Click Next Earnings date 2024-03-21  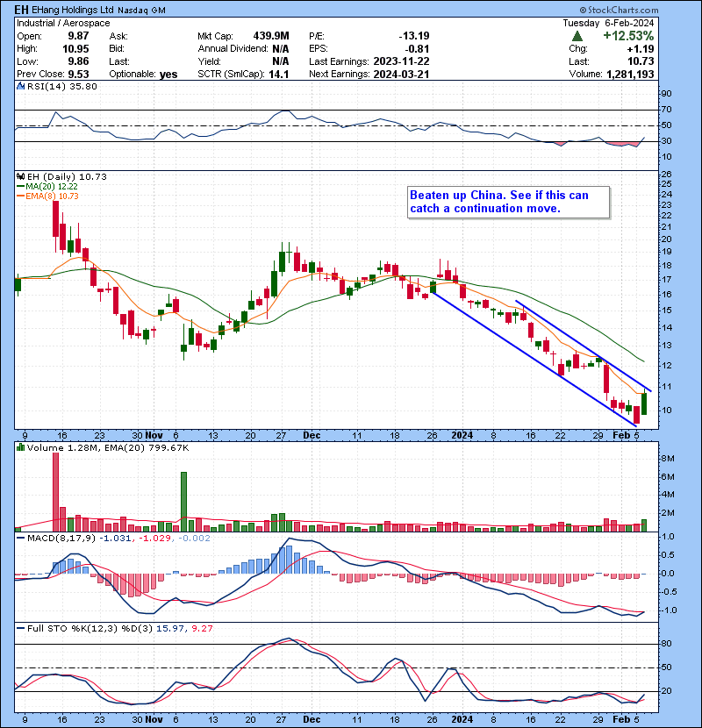(x=401, y=74)
